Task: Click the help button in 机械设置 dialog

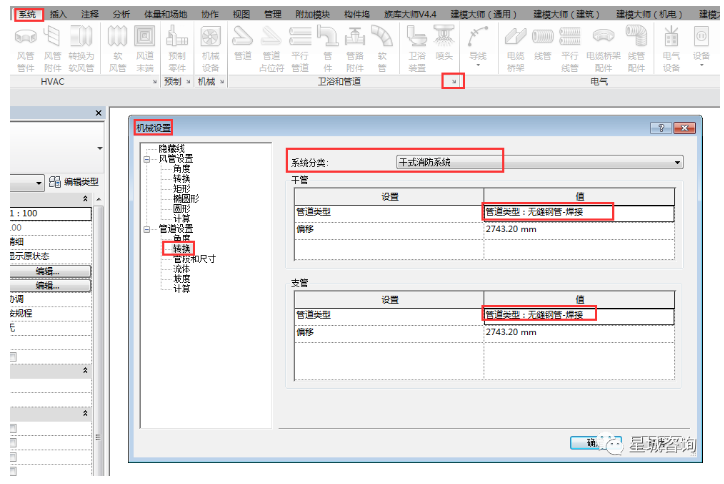Action: coord(660,128)
